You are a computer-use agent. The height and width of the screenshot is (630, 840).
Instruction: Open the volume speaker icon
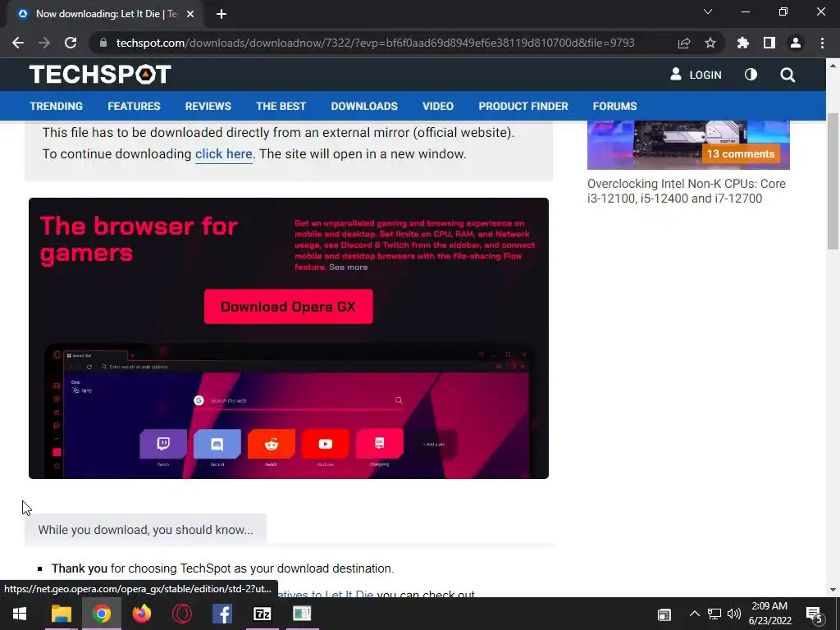[x=734, y=614]
